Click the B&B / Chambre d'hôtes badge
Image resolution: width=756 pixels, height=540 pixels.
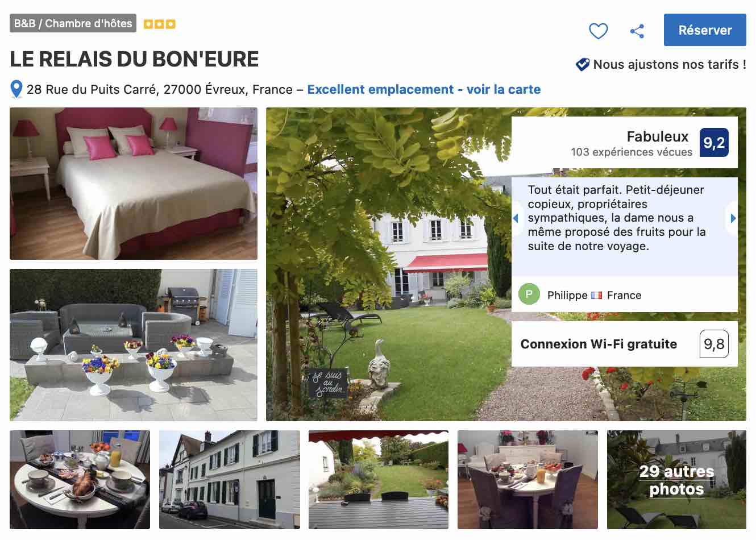click(x=73, y=23)
